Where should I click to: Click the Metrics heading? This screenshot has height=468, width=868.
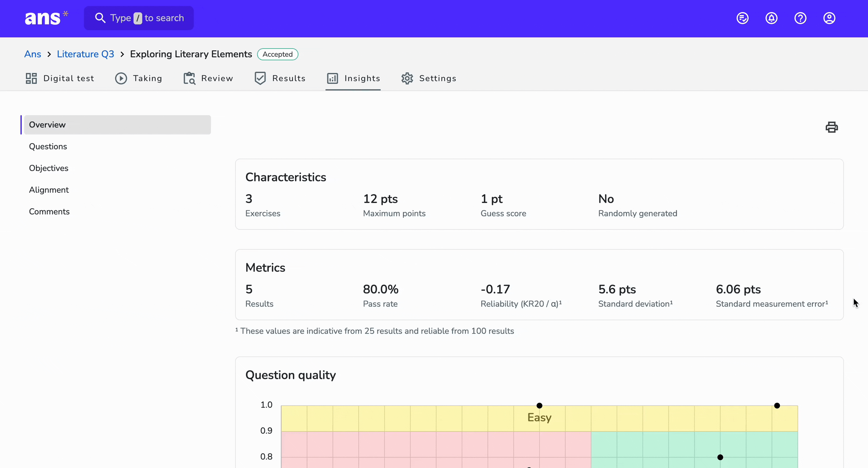pos(265,267)
